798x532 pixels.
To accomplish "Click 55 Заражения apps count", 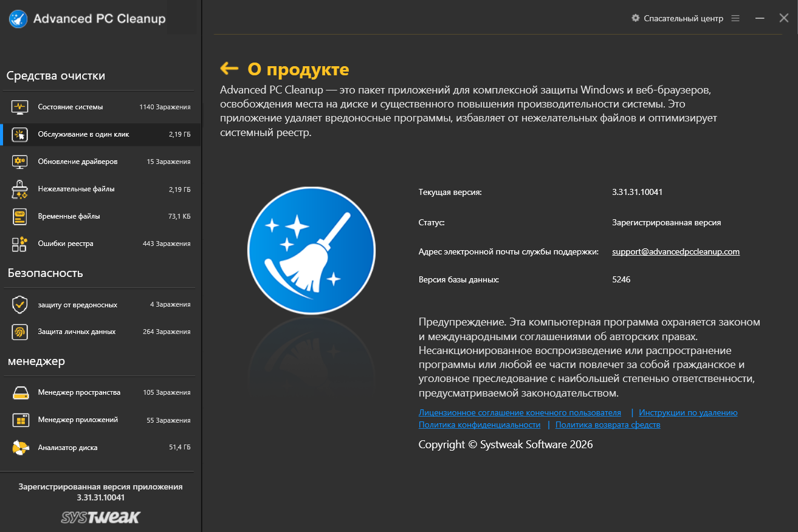I will click(168, 420).
